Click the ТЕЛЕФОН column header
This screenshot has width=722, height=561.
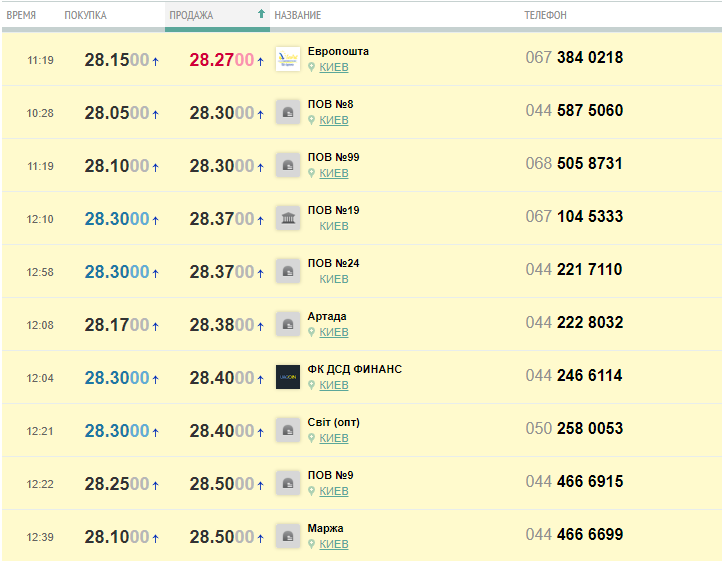click(545, 16)
